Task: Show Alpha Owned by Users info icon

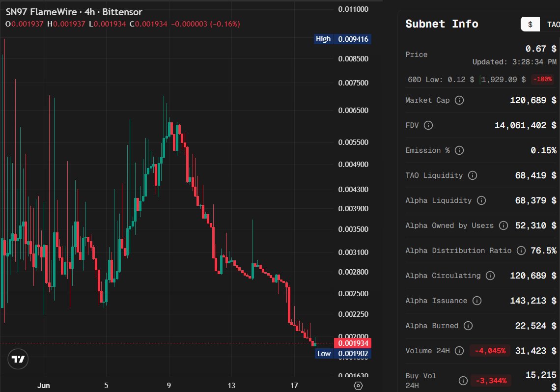Action: (504, 225)
